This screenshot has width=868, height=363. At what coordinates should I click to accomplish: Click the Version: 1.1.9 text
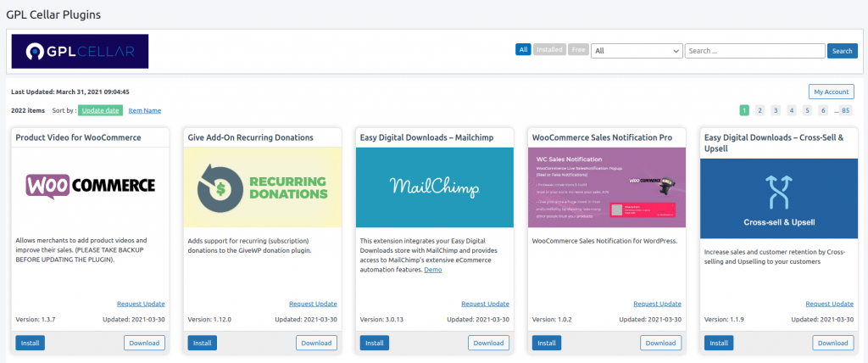click(x=724, y=320)
